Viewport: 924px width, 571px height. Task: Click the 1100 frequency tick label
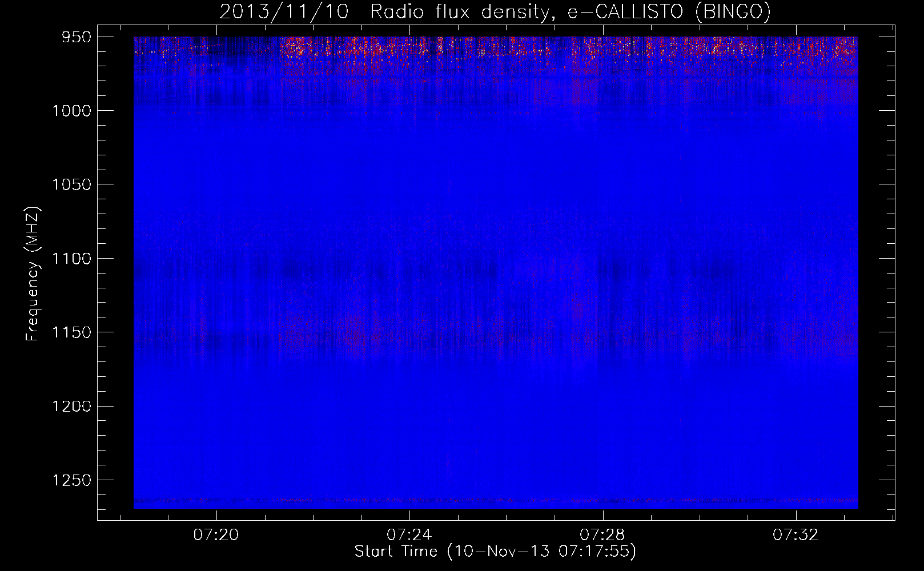(x=71, y=259)
